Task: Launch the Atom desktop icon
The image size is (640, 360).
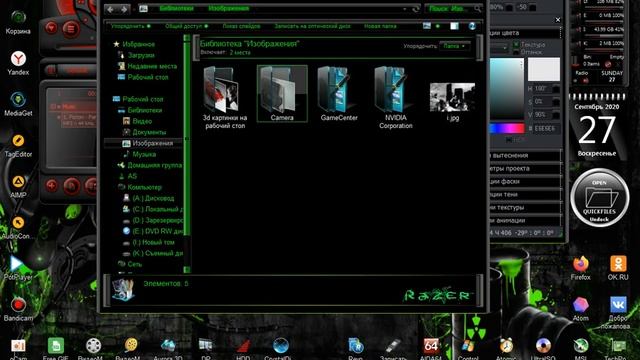Action: pyautogui.click(x=580, y=309)
